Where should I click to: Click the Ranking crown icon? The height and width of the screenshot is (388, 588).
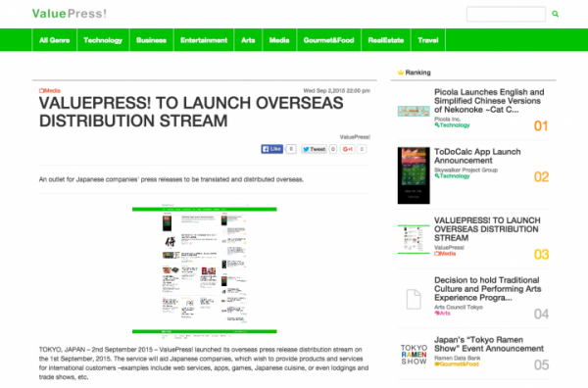(401, 73)
